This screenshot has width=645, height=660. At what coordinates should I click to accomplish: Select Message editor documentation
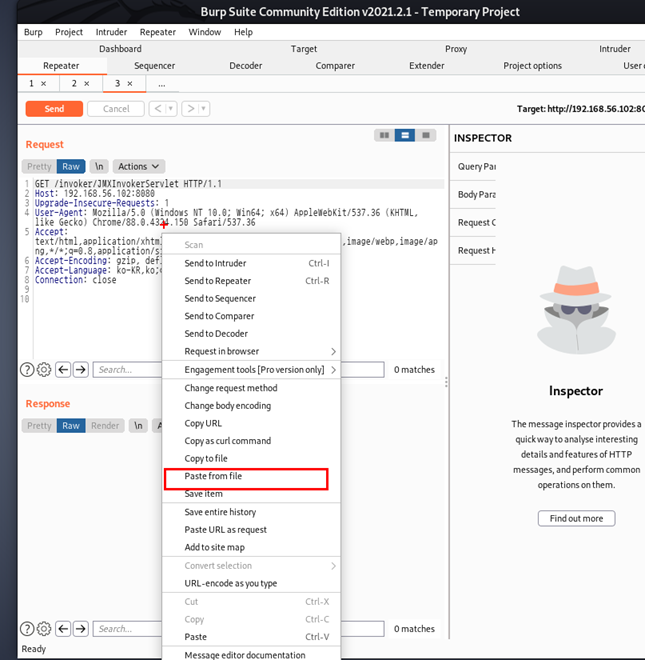point(251,655)
